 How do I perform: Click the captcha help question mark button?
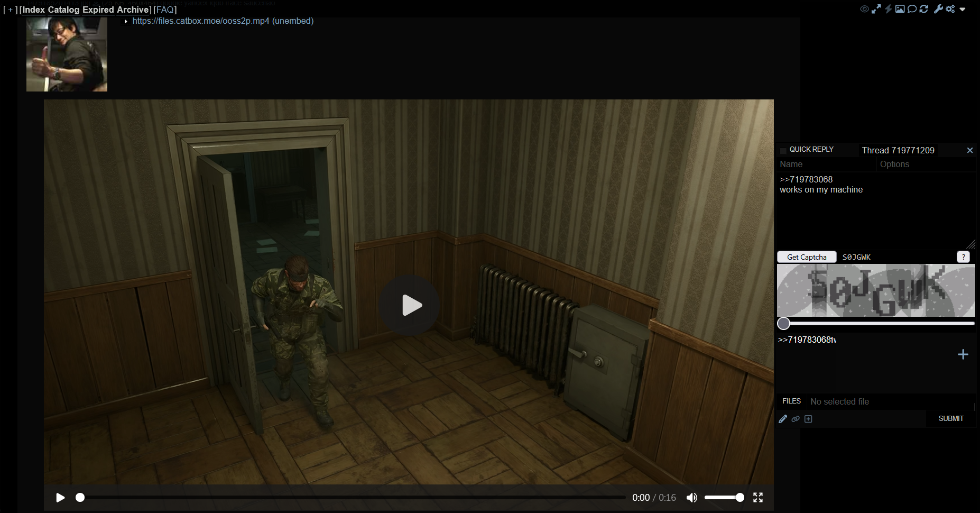[964, 257]
